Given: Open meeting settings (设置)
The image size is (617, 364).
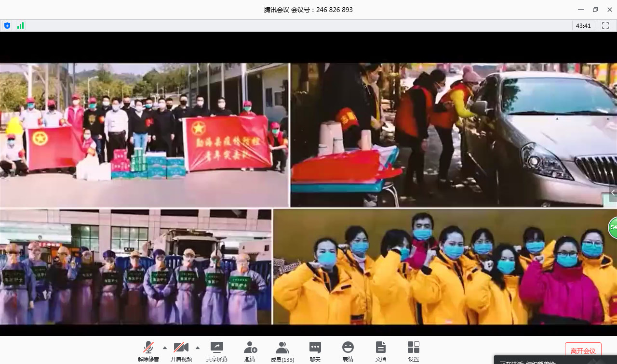Looking at the screenshot, I should point(414,351).
